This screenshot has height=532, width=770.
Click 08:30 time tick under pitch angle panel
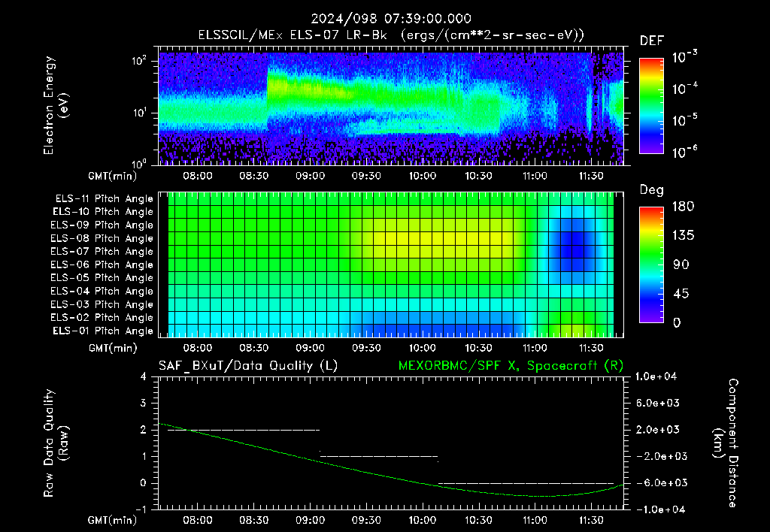pyautogui.click(x=254, y=348)
